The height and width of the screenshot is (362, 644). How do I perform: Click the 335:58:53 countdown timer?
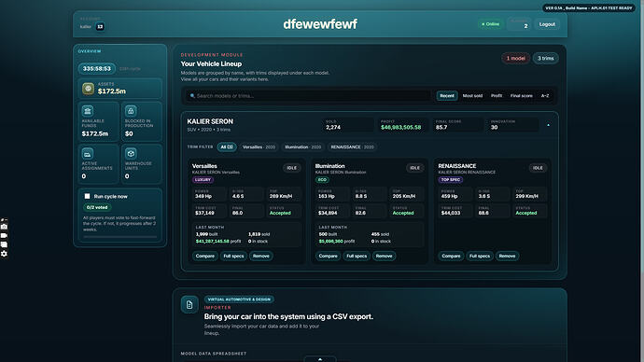pos(97,68)
